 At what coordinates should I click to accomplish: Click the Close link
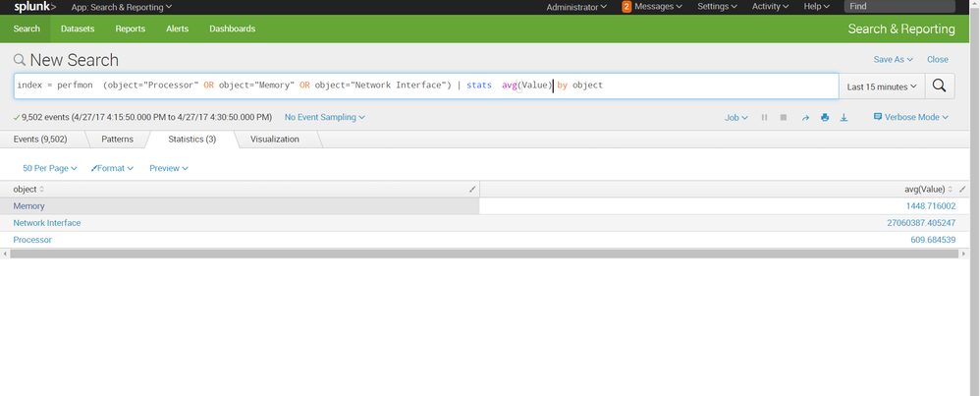coord(937,60)
